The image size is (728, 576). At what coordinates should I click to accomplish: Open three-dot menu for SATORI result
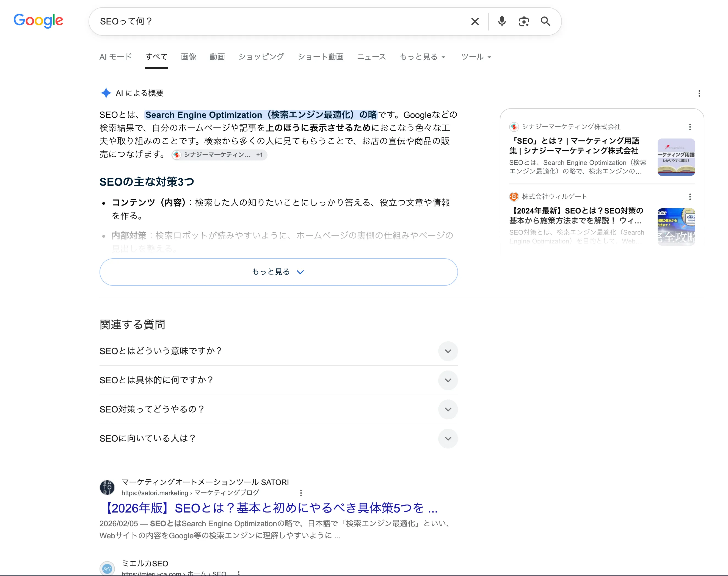tap(300, 493)
